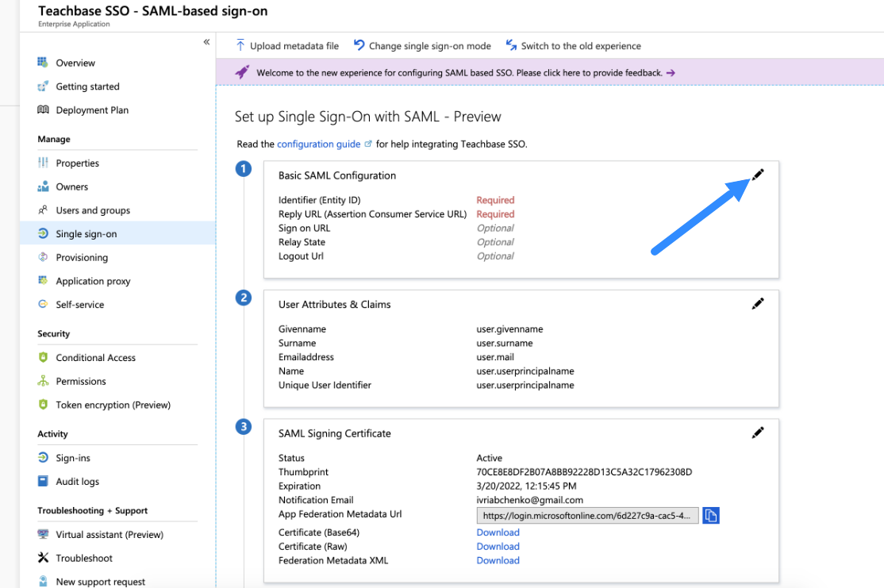Click the Expiration date 3/20/2022 value
This screenshot has width=884, height=588.
pos(526,486)
